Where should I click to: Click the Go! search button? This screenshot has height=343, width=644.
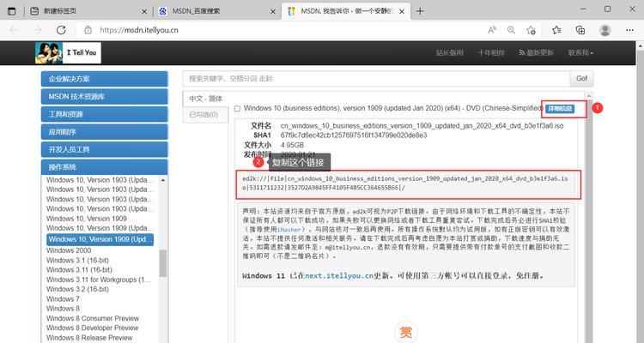pyautogui.click(x=581, y=78)
